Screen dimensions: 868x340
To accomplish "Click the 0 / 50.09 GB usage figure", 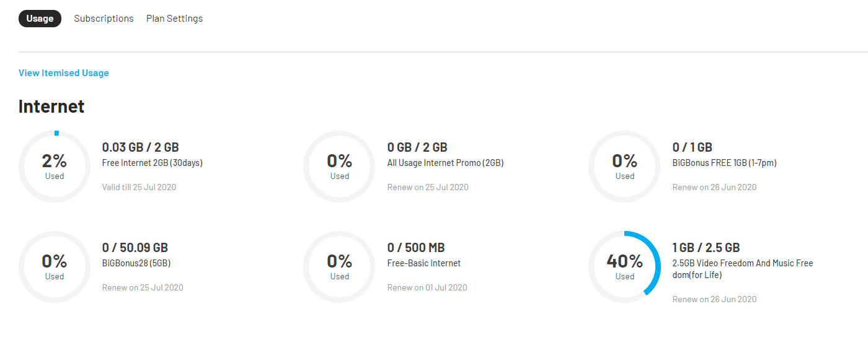I will tap(135, 248).
